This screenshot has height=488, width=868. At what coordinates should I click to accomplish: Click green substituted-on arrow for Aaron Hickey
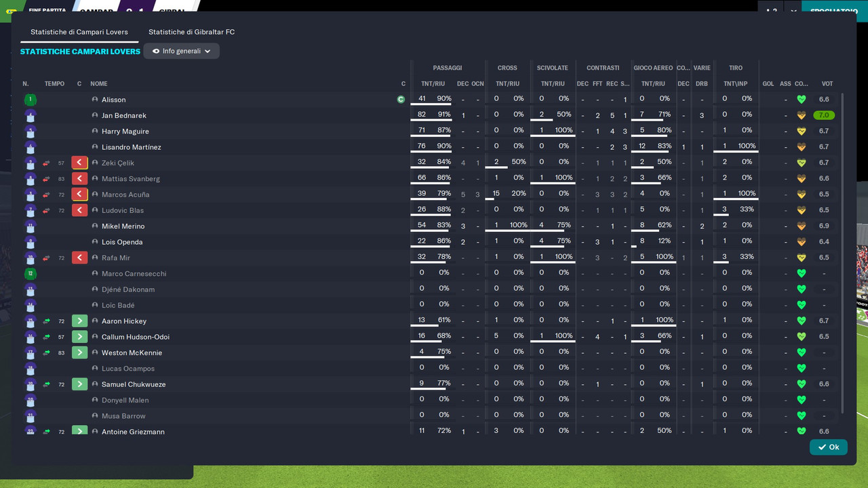coord(79,321)
